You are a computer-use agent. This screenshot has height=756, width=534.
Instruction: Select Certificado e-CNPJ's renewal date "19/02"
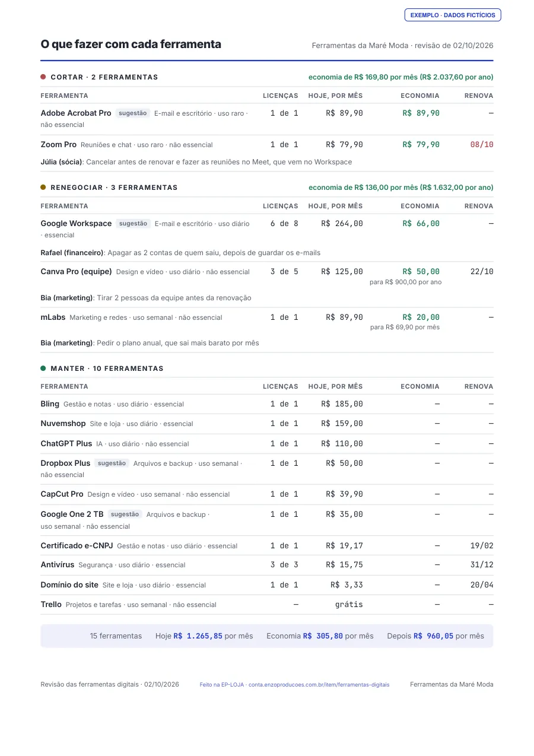482,545
